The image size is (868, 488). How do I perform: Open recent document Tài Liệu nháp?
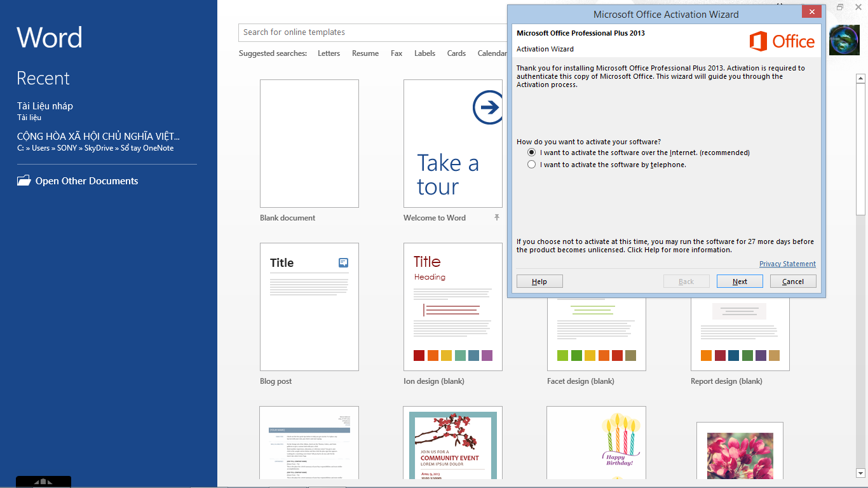coord(45,111)
